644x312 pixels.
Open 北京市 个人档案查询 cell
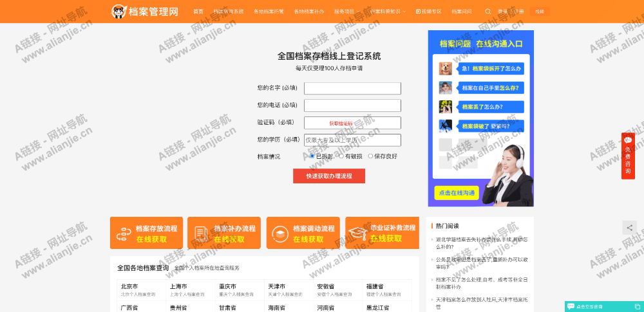tap(141, 290)
